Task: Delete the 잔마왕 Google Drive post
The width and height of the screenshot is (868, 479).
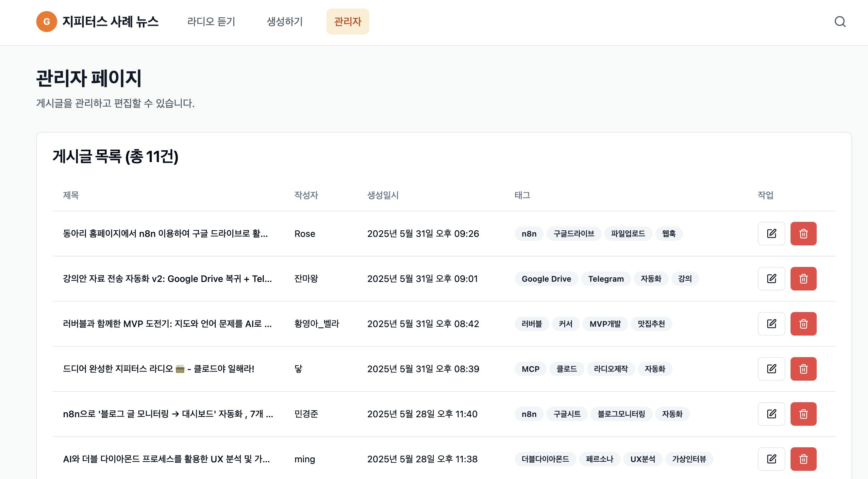Action: click(x=803, y=279)
